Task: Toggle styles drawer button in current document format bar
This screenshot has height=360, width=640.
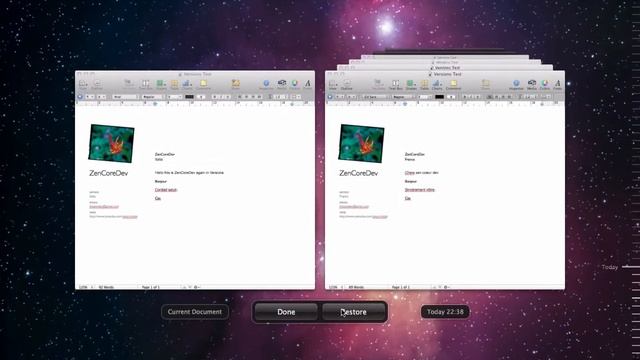Action: tap(80, 97)
